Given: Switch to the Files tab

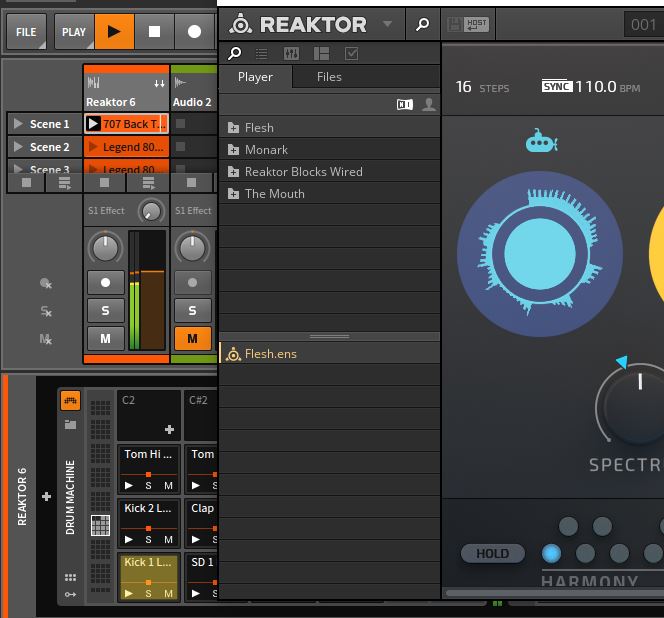Looking at the screenshot, I should point(329,77).
